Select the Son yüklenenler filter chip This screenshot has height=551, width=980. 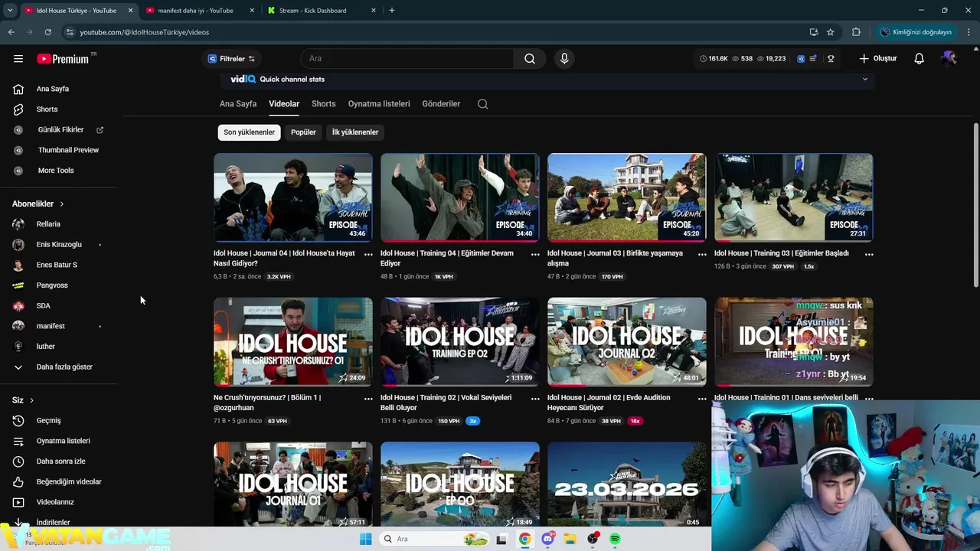click(249, 132)
